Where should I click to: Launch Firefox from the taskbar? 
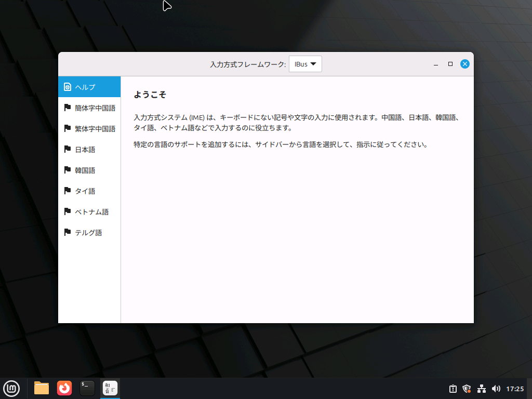point(64,388)
